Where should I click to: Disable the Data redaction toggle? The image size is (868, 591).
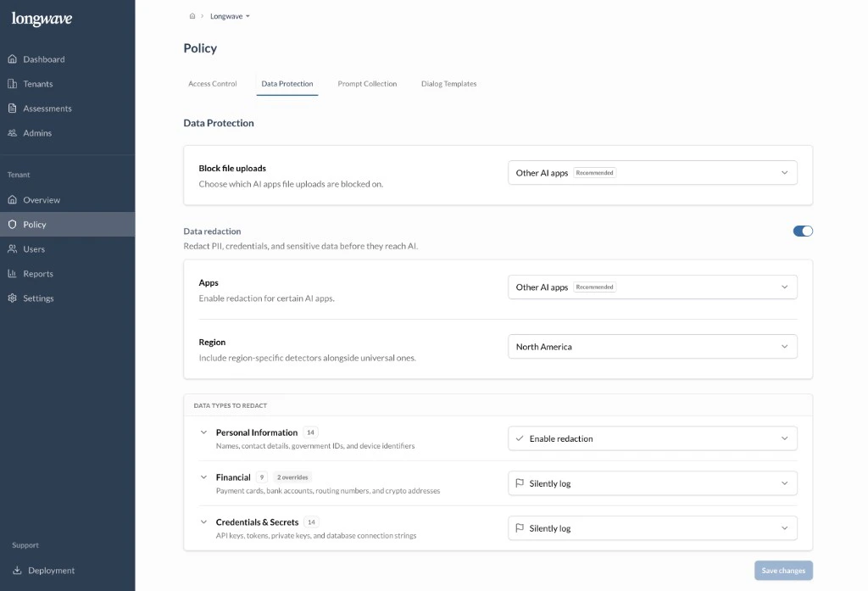(x=801, y=230)
